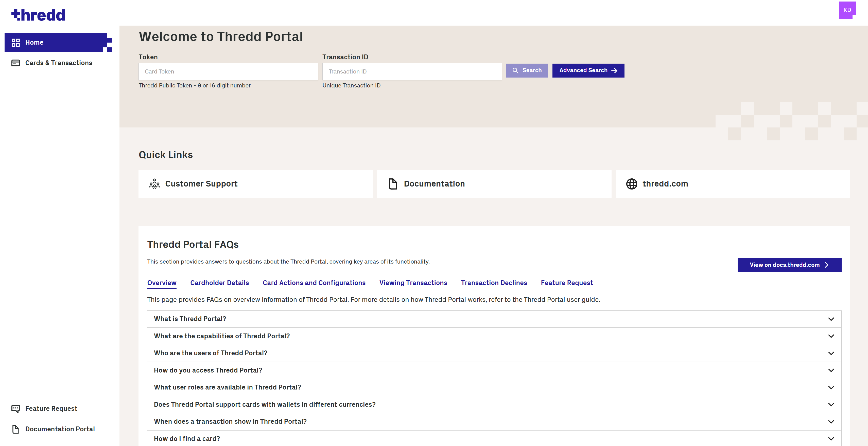Click the 'Unique Transaction ID' hint text

(x=352, y=85)
